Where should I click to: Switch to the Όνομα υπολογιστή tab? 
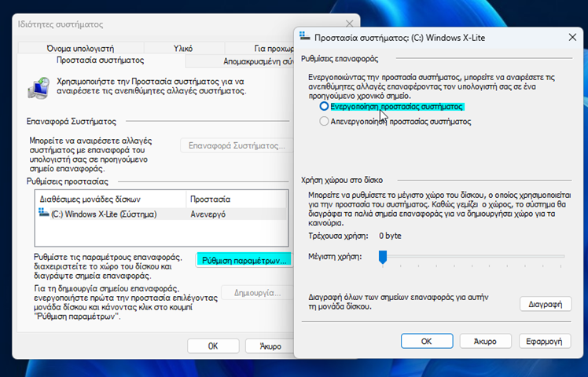tap(80, 47)
